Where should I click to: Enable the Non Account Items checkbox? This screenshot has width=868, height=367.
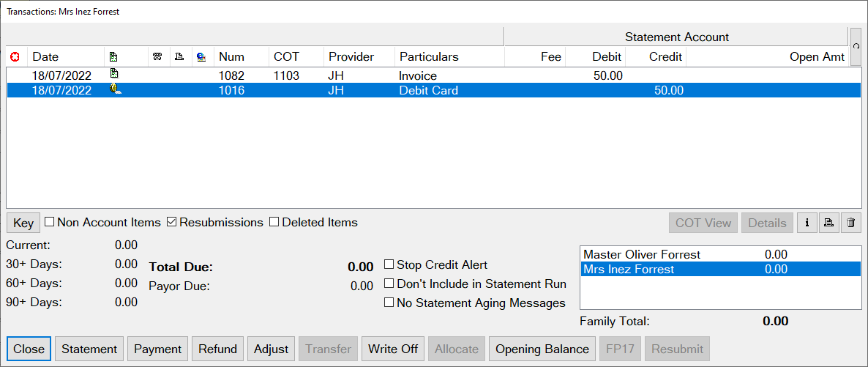(x=49, y=222)
